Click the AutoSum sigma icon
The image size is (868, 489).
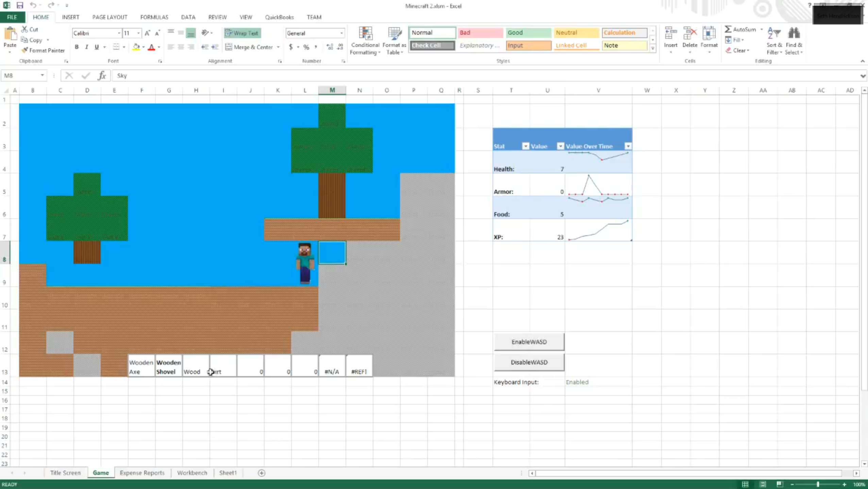[728, 29]
